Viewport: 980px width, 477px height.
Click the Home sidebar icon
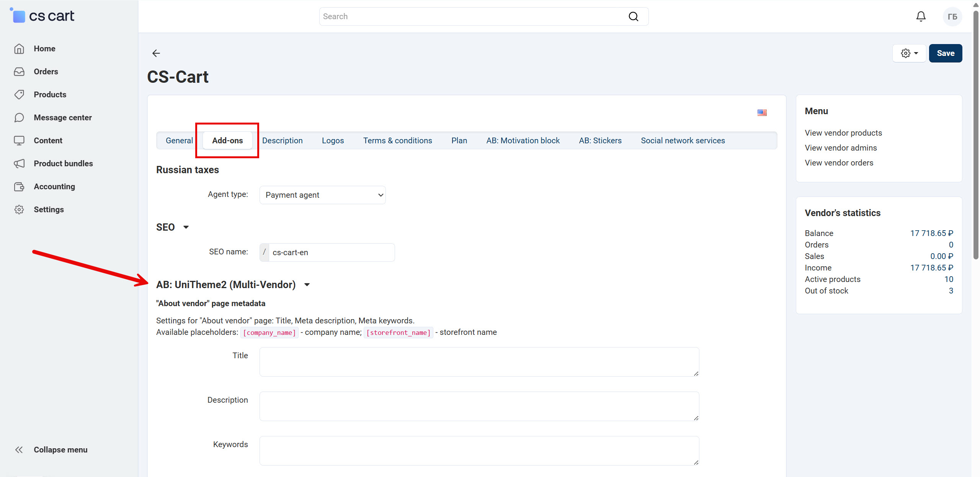click(x=19, y=49)
